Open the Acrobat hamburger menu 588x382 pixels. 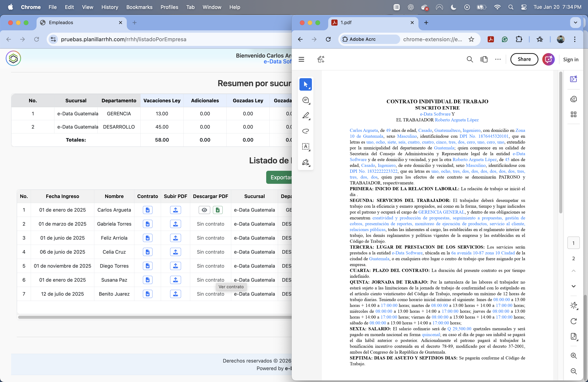point(301,59)
